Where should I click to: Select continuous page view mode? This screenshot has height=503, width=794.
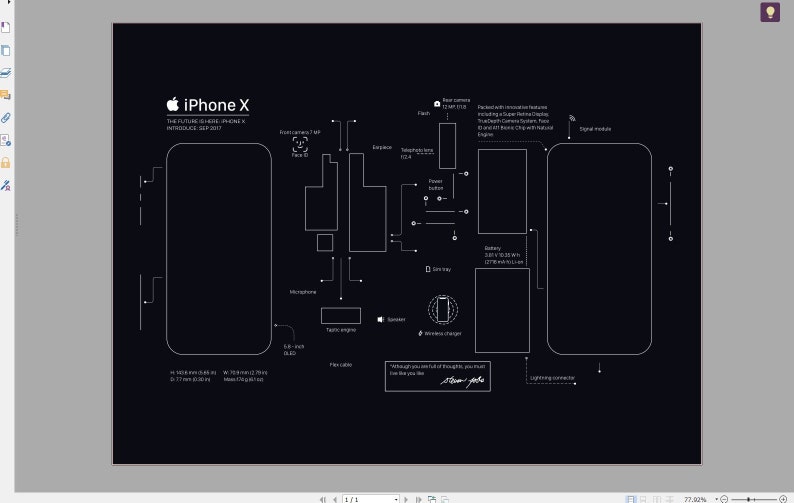click(643, 499)
